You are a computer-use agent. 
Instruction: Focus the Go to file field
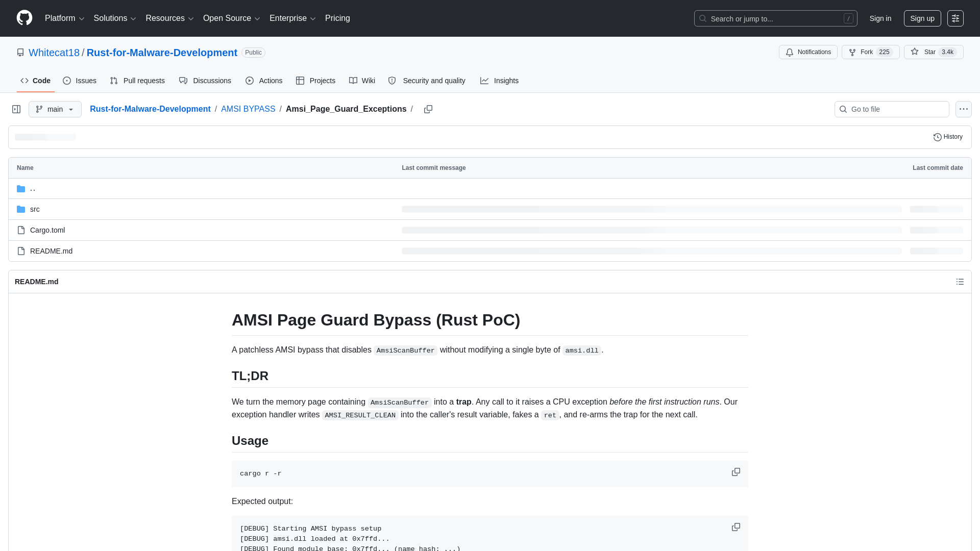pos(892,109)
